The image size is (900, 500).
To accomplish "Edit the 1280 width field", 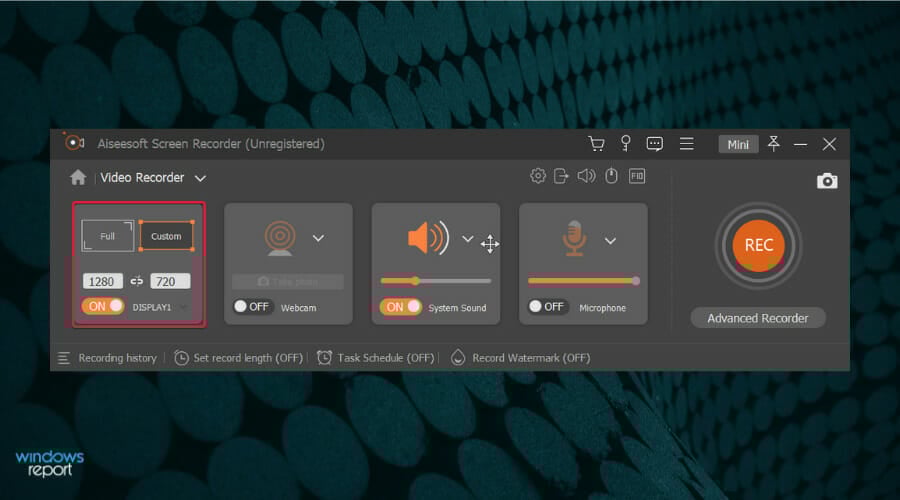I will (103, 281).
